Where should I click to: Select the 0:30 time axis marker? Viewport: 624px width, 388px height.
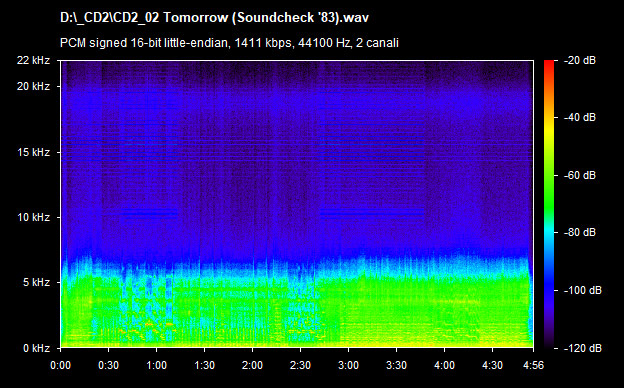[x=109, y=365]
